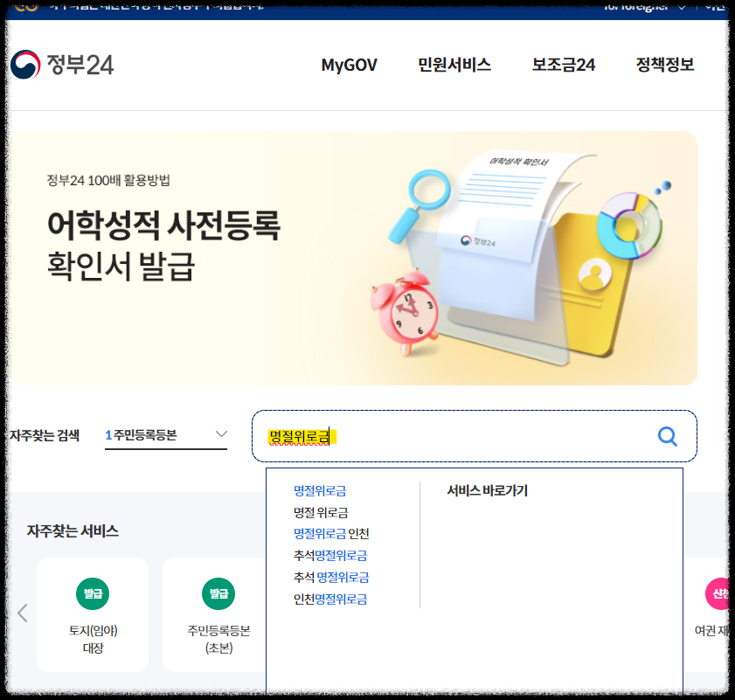
Task: Click the 정부24 100배 활용방법 text
Action: coord(108,180)
